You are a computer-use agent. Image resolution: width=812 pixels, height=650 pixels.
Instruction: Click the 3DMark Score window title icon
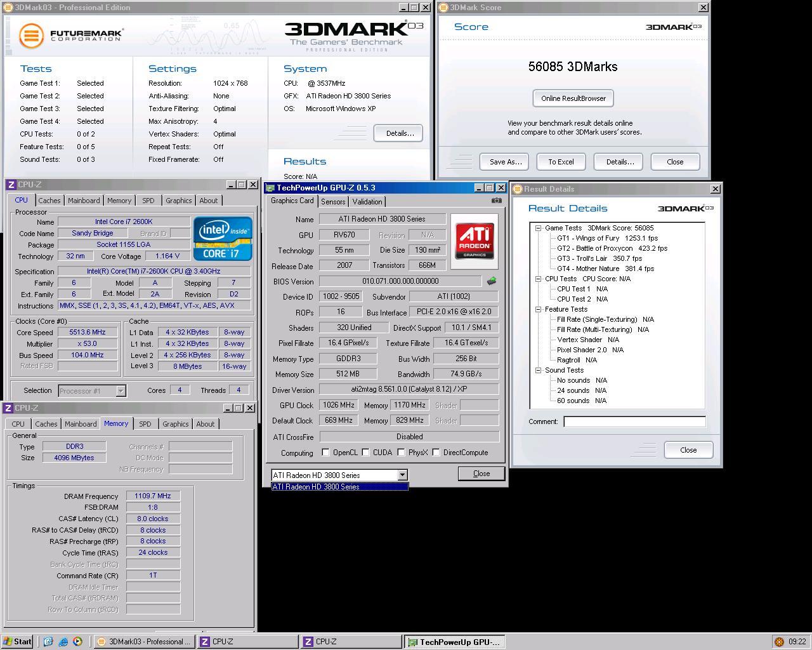[443, 8]
